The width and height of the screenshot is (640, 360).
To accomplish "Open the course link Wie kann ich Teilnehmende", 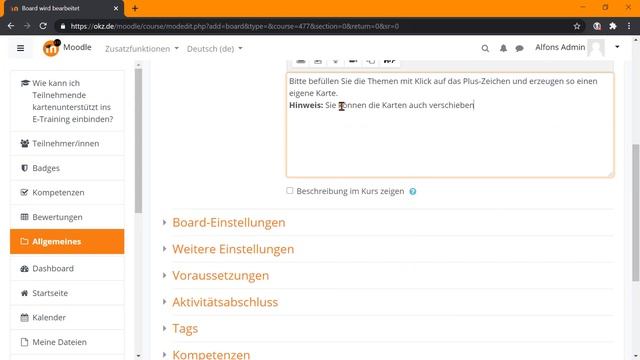I will tap(67, 101).
